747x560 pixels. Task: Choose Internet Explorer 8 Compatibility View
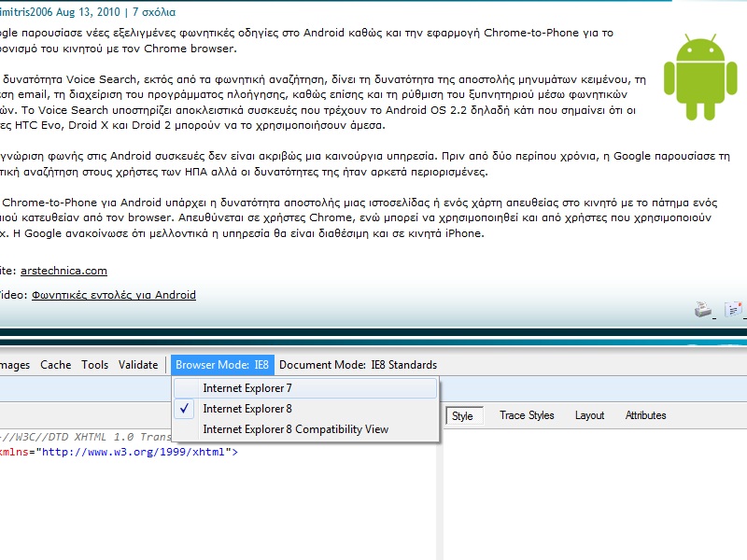[x=305, y=429]
